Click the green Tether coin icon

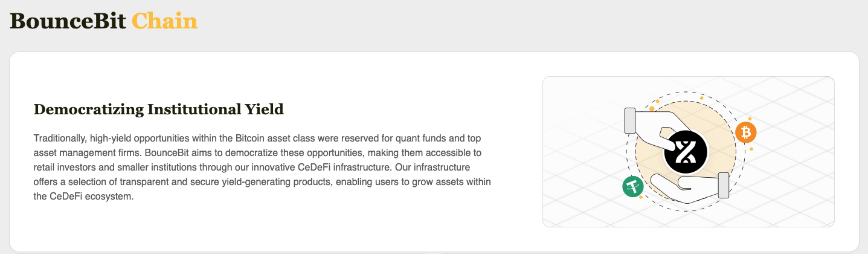click(x=633, y=186)
